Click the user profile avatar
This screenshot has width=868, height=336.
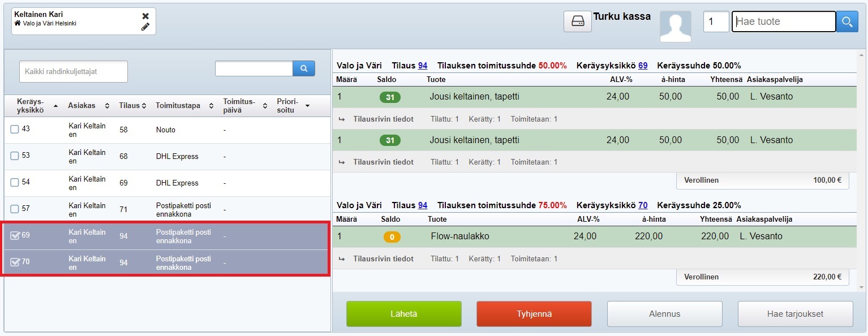pyautogui.click(x=675, y=26)
